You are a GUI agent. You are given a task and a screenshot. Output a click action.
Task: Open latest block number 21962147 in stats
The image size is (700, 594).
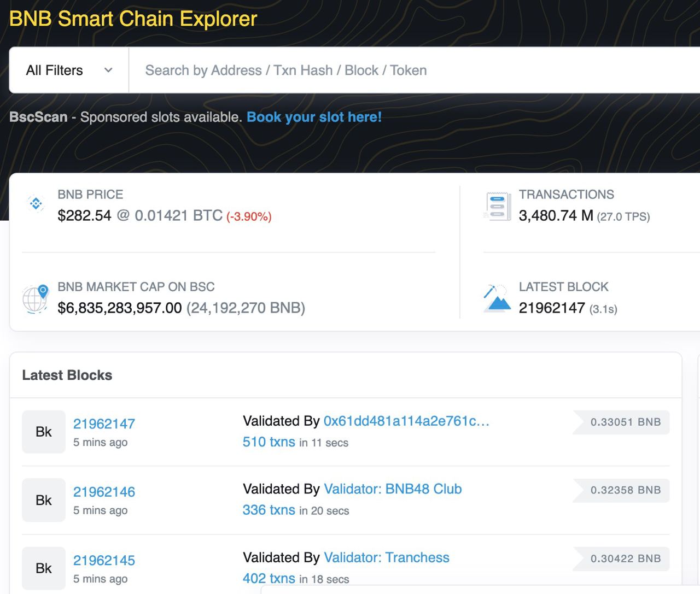click(552, 308)
